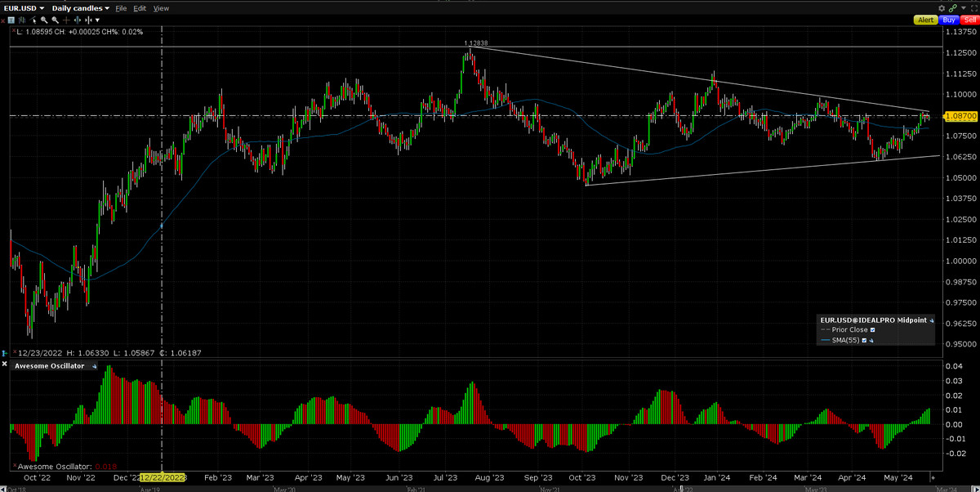Screen dimensions: 980x492
Task: Click the zoom-in magnifier icon
Action: (x=44, y=20)
